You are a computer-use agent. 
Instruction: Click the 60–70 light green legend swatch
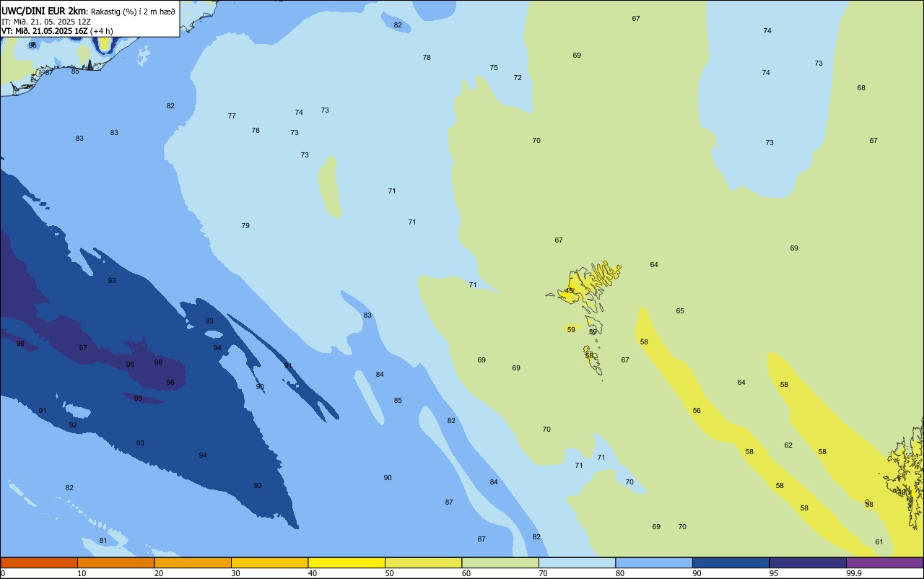coord(500,562)
